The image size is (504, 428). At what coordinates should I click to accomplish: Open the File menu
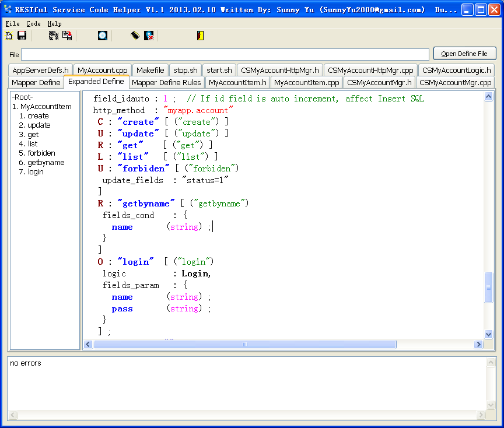[x=12, y=23]
